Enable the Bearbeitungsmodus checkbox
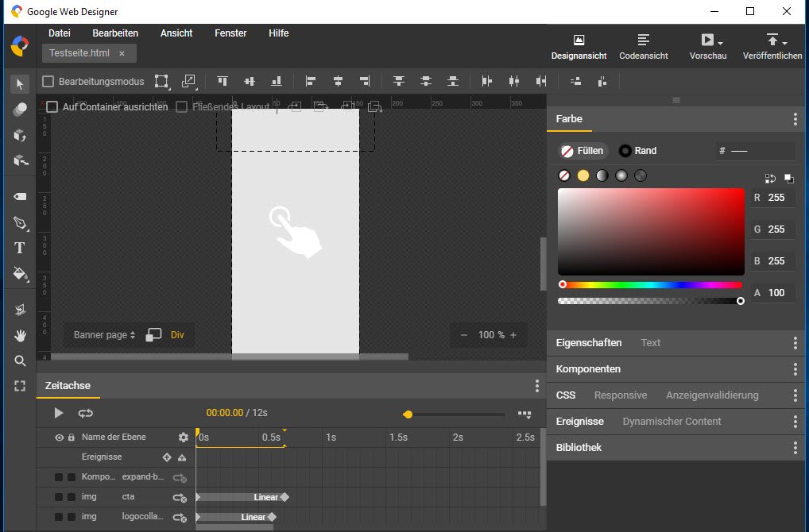The width and height of the screenshot is (809, 532). tap(48, 81)
